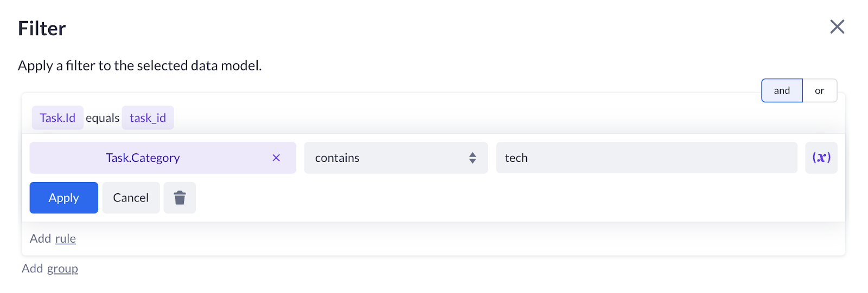Click the Filter dialog heading

(42, 28)
